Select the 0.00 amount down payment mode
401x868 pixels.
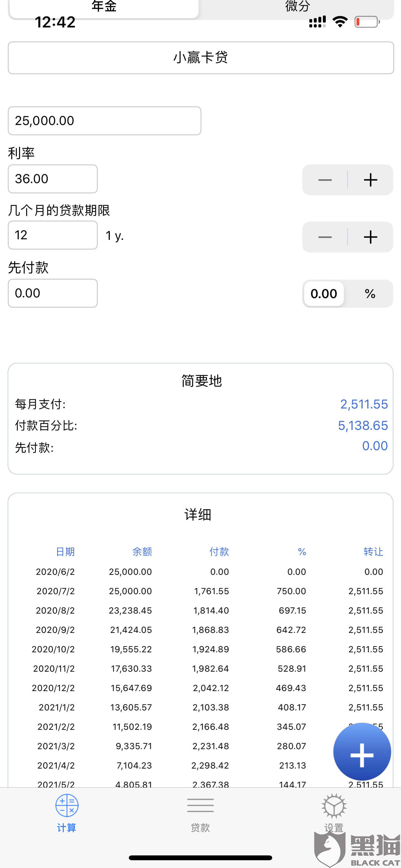[324, 294]
